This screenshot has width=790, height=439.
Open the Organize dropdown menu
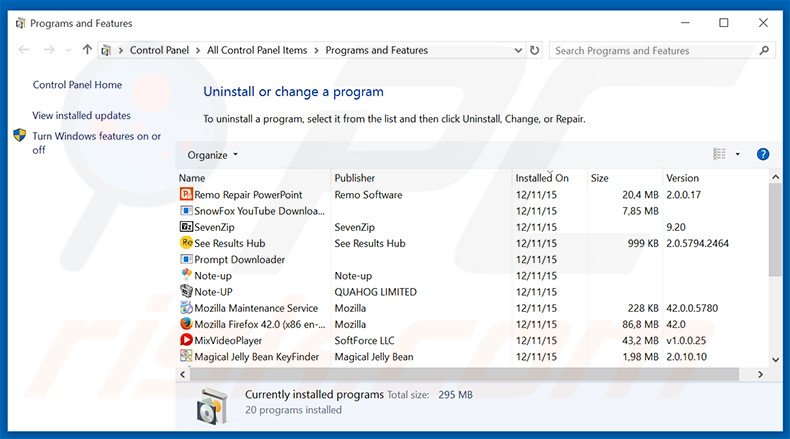pyautogui.click(x=213, y=155)
